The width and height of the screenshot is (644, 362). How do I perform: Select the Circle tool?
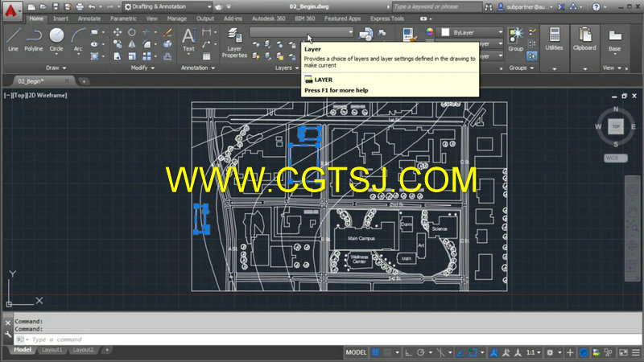point(56,39)
